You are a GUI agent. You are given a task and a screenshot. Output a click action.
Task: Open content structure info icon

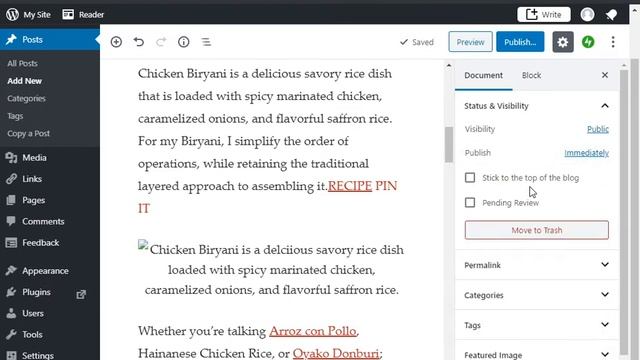(184, 42)
